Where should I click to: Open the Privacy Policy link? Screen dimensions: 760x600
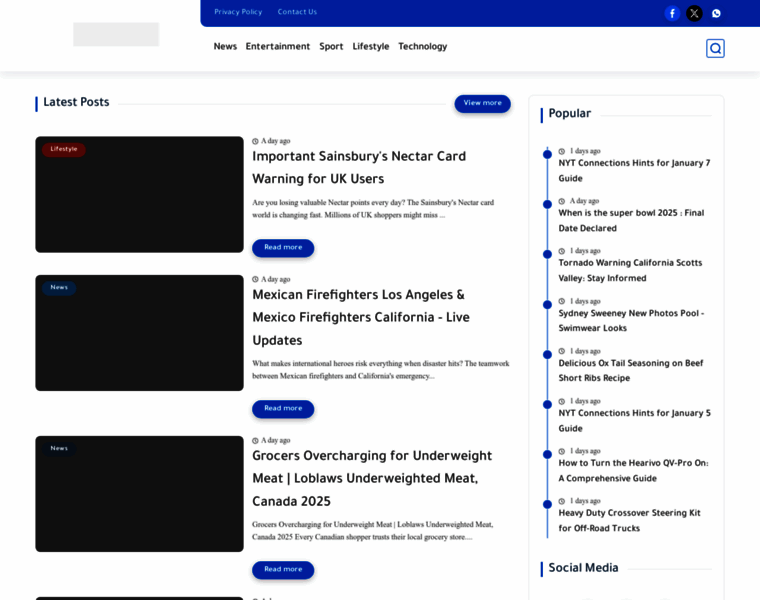tap(238, 12)
